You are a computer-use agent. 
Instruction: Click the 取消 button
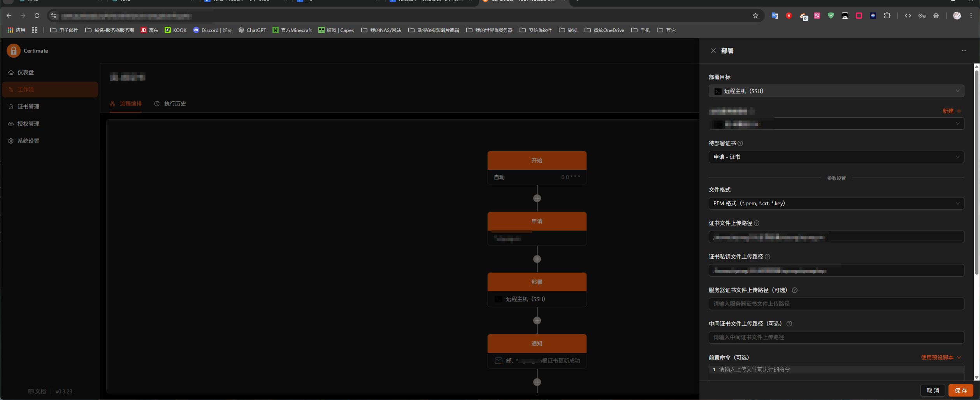pos(933,390)
